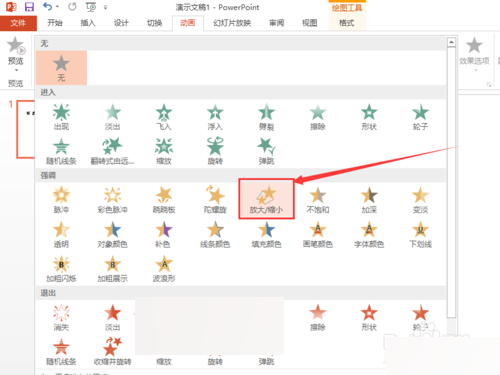Screen dimensions: 500x375
Task: Apply the 填充颜色 emphasis effect
Action: [266, 234]
